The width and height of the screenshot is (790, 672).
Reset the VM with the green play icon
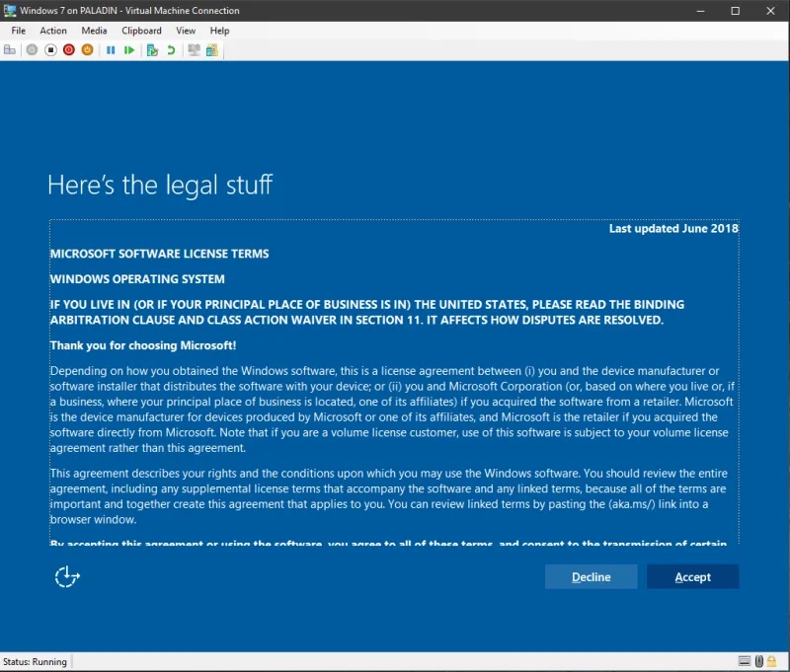pyautogui.click(x=129, y=50)
